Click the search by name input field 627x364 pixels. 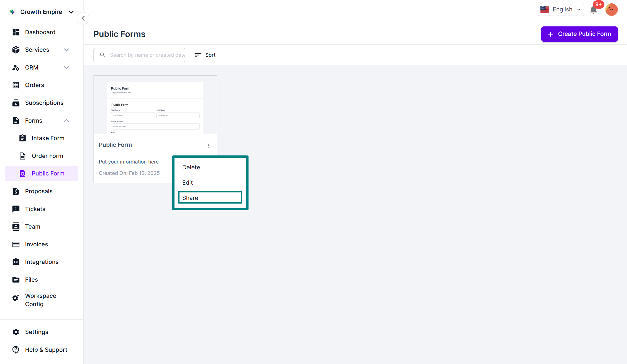pos(147,55)
